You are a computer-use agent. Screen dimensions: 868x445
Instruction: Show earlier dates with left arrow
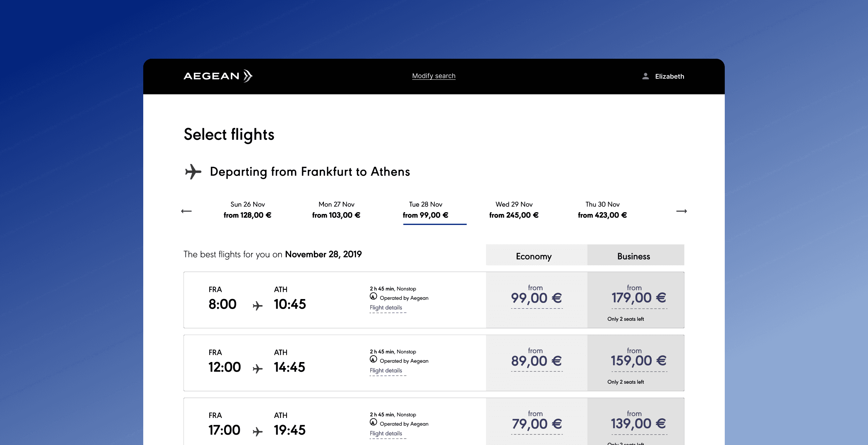(186, 211)
